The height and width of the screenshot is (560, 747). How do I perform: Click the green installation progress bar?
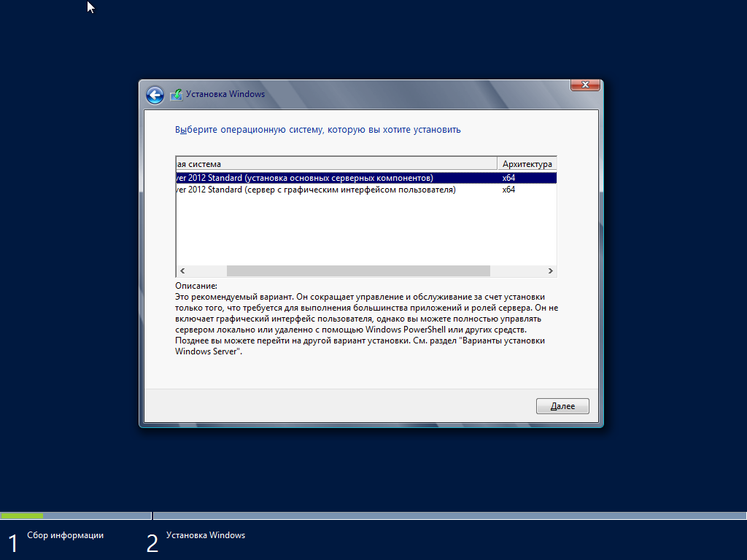pyautogui.click(x=22, y=516)
